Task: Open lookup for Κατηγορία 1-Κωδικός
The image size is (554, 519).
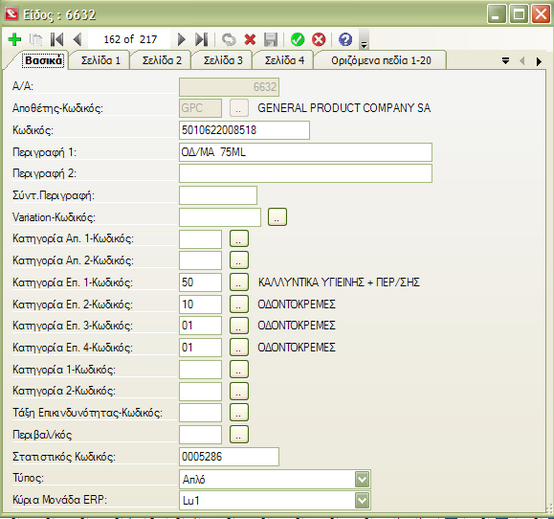Action: (x=239, y=369)
